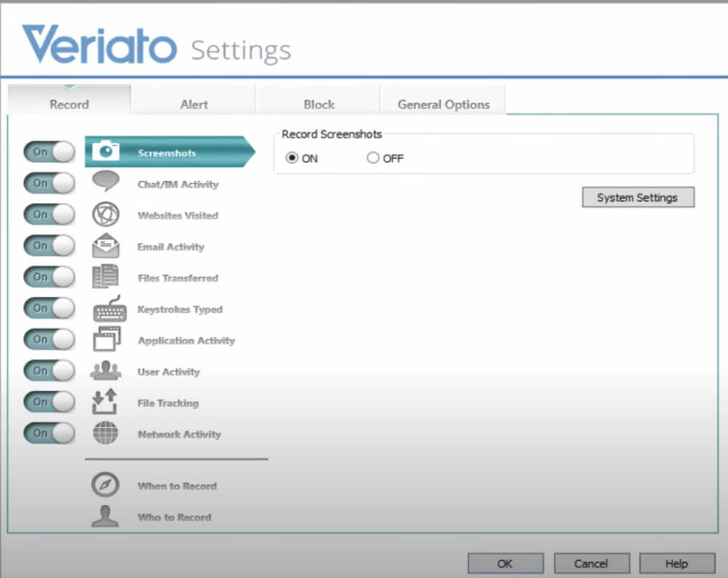This screenshot has width=728, height=578.
Task: Click the Network Activity globe grid icon
Action: coord(105,433)
